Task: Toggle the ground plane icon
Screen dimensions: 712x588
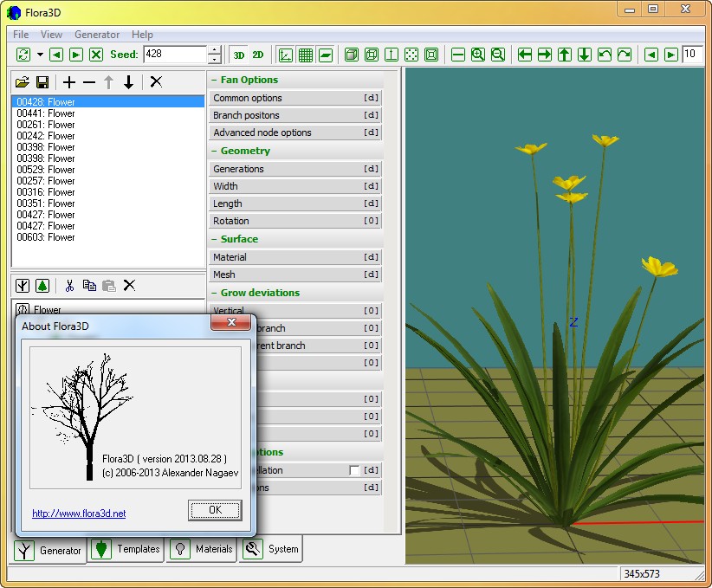Action: click(326, 55)
